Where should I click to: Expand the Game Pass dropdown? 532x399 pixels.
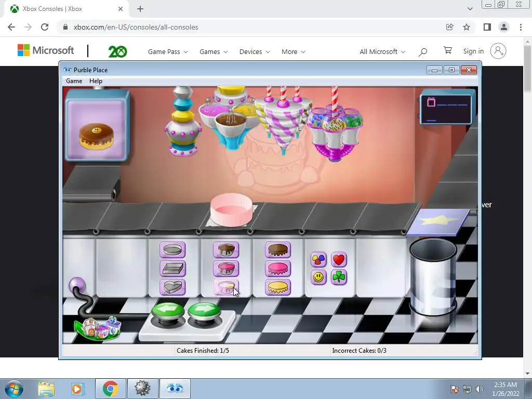168,51
